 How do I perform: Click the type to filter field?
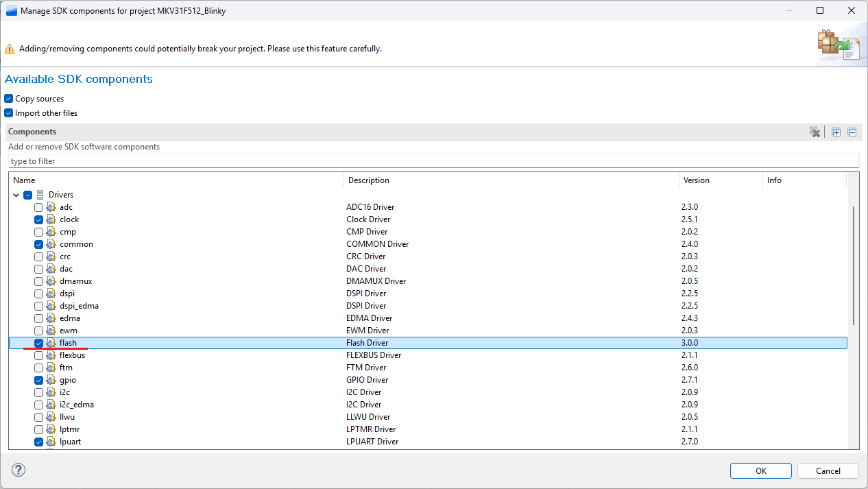pos(433,161)
